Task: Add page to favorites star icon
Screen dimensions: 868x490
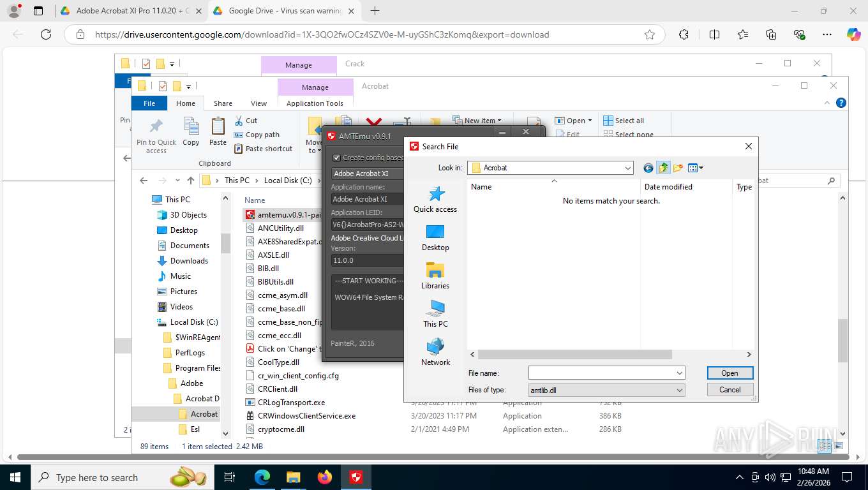Action: point(650,34)
